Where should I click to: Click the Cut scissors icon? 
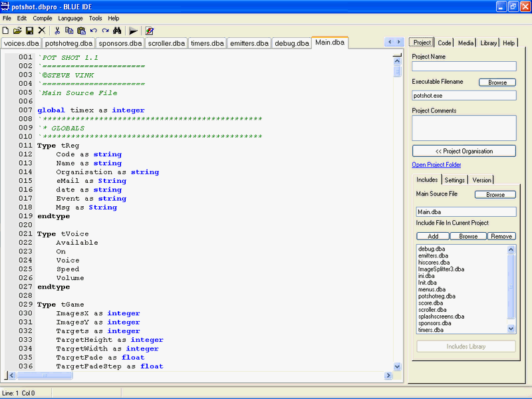click(x=57, y=31)
